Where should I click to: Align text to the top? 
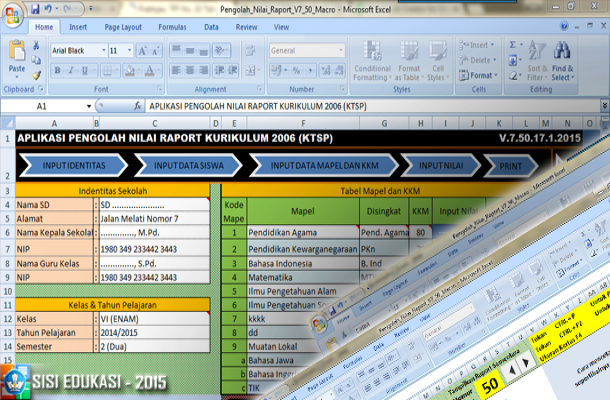pos(176,50)
